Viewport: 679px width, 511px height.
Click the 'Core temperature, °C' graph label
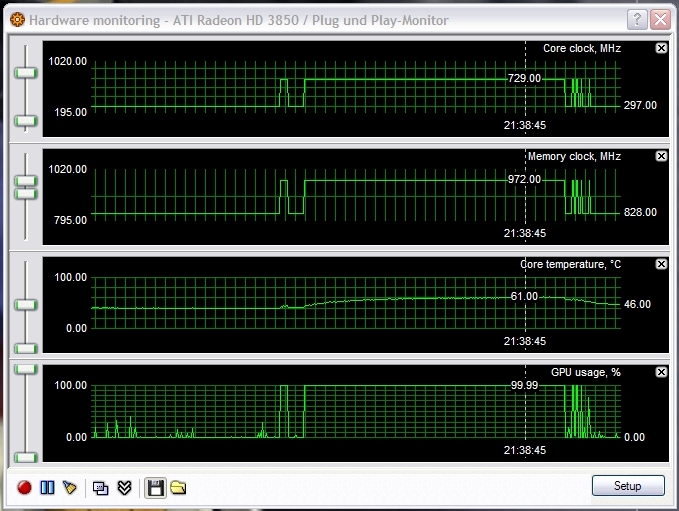(x=570, y=264)
